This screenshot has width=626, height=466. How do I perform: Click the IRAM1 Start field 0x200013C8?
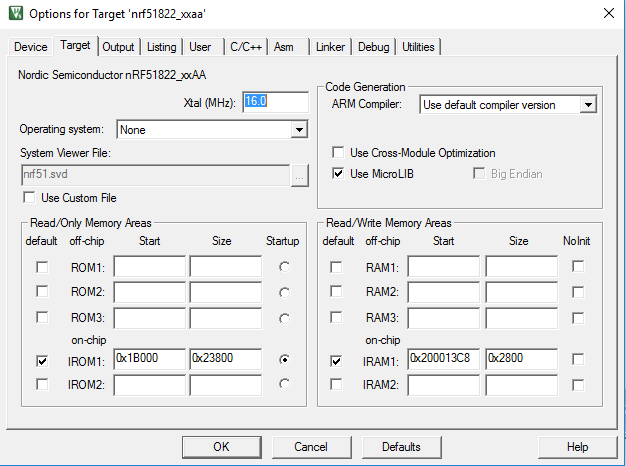pos(444,359)
